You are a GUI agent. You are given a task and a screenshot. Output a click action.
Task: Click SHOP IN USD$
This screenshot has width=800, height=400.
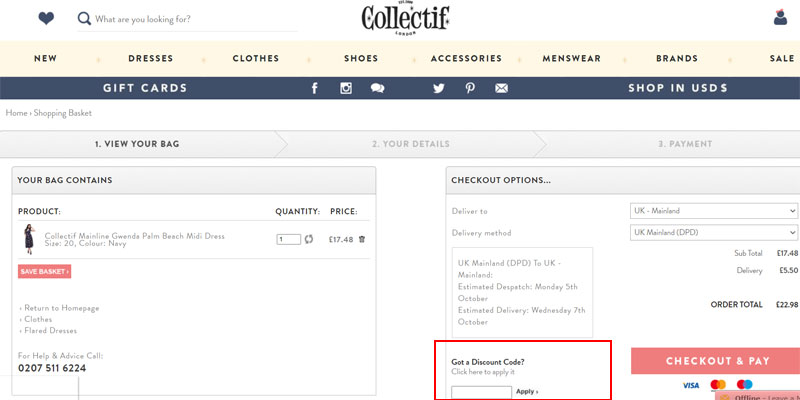click(x=678, y=88)
